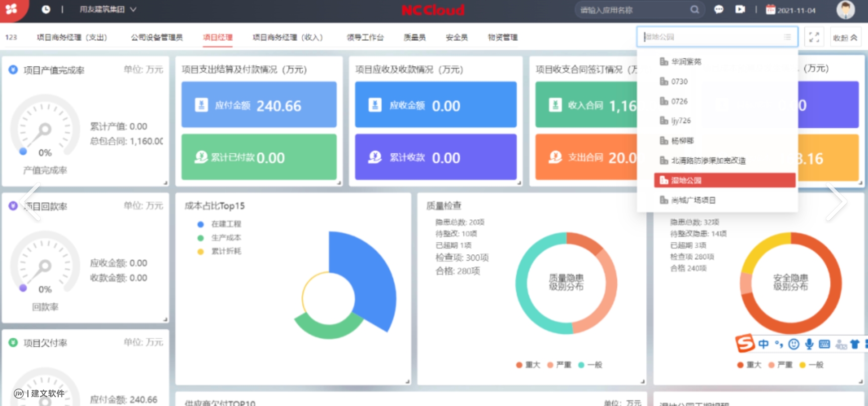Viewport: 868px width, 406px height.
Task: Toggle 严重 legend in safety chart
Action: pos(780,365)
